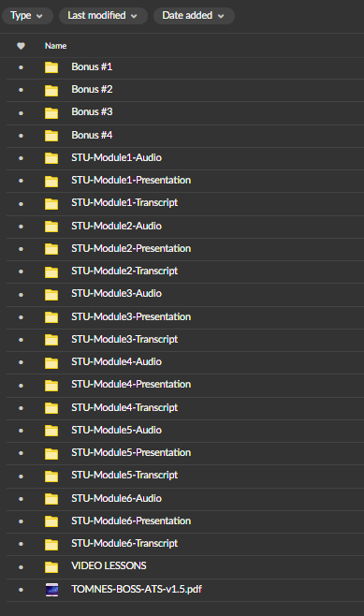
Task: Click the folder icon for STU-Module4-Transcript
Action: click(51, 408)
